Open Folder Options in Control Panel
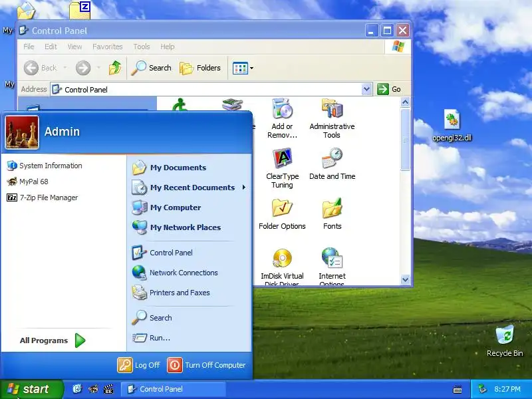 click(282, 214)
